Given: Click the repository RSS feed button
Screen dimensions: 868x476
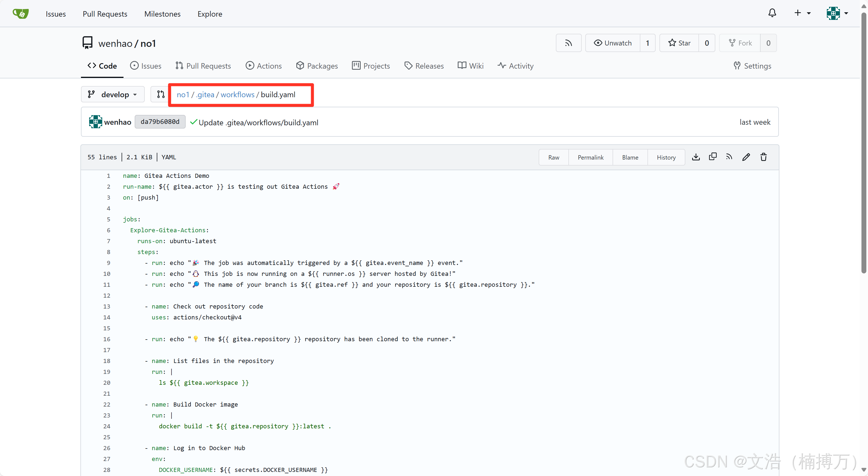Looking at the screenshot, I should (x=568, y=43).
